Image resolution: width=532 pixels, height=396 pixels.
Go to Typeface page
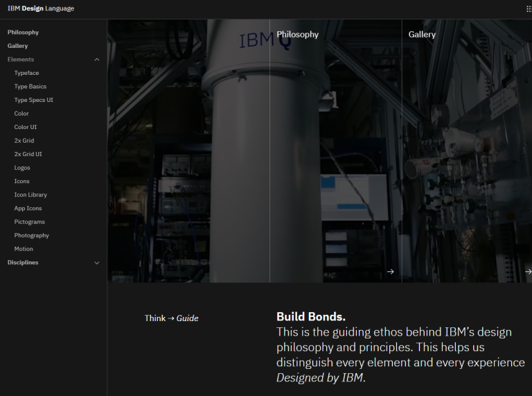click(26, 73)
